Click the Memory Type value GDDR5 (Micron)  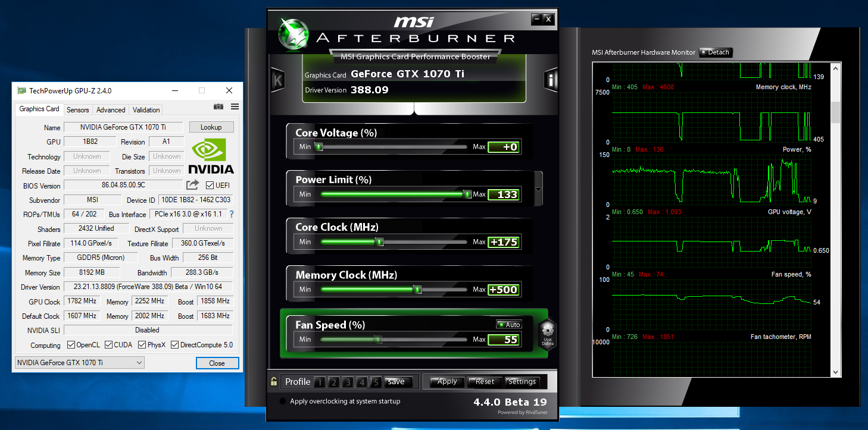point(101,258)
